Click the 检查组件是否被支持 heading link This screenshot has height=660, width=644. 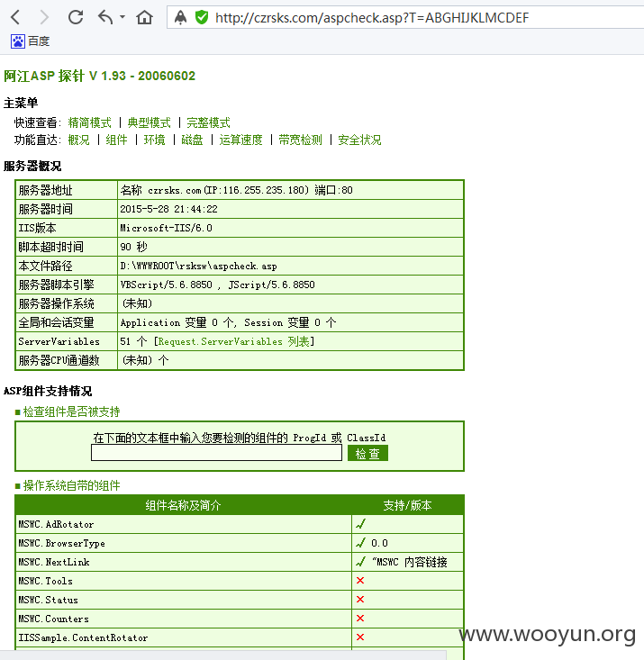point(71,411)
